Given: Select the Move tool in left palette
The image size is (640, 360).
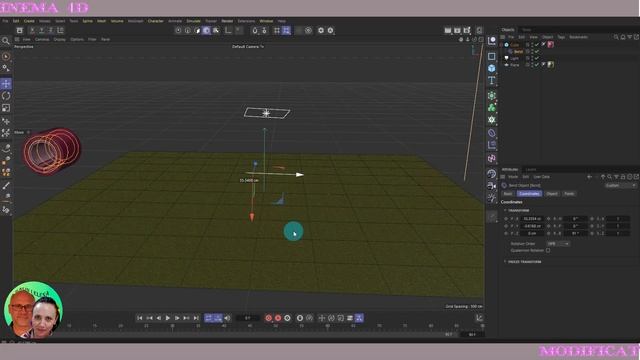Looking at the screenshot, I should (6, 84).
